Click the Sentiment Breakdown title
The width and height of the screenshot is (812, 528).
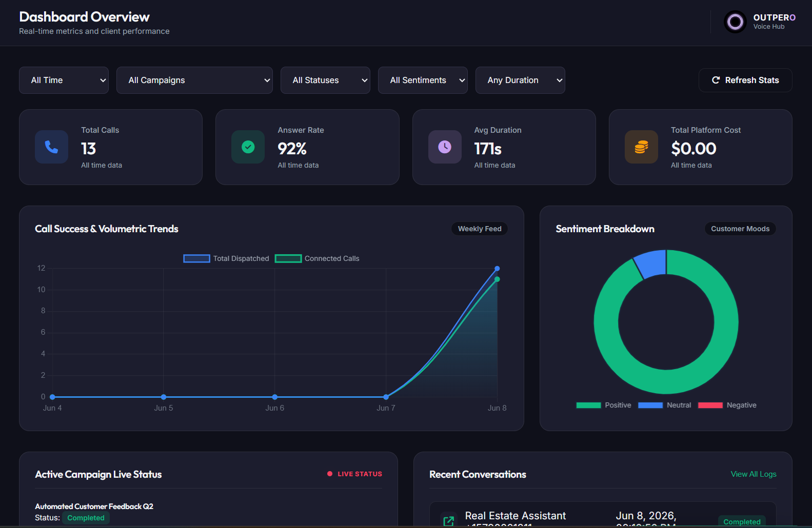click(x=605, y=229)
